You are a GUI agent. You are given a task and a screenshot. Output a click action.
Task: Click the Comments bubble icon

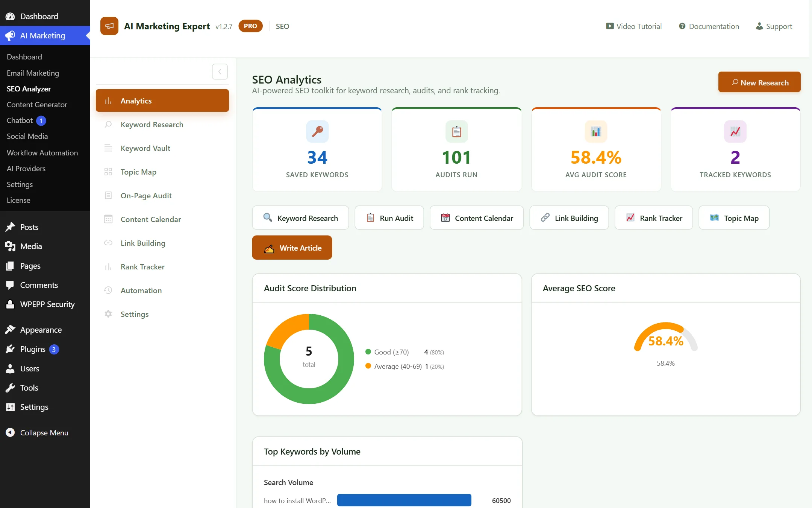click(10, 285)
